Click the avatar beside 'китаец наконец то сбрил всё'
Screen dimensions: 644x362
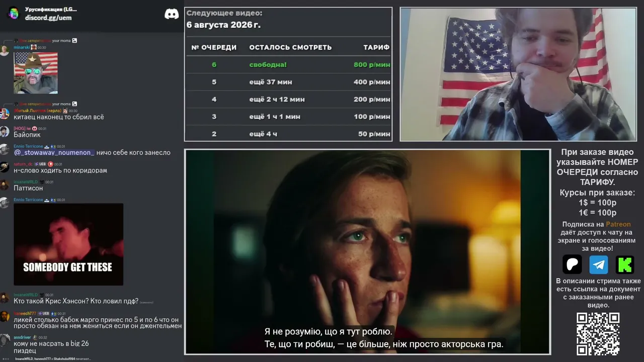point(5,114)
